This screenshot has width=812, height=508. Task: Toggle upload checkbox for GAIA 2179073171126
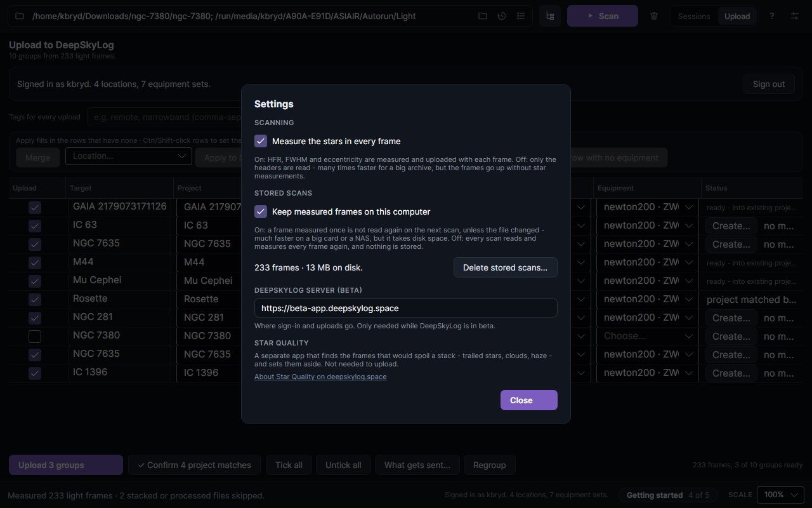35,207
